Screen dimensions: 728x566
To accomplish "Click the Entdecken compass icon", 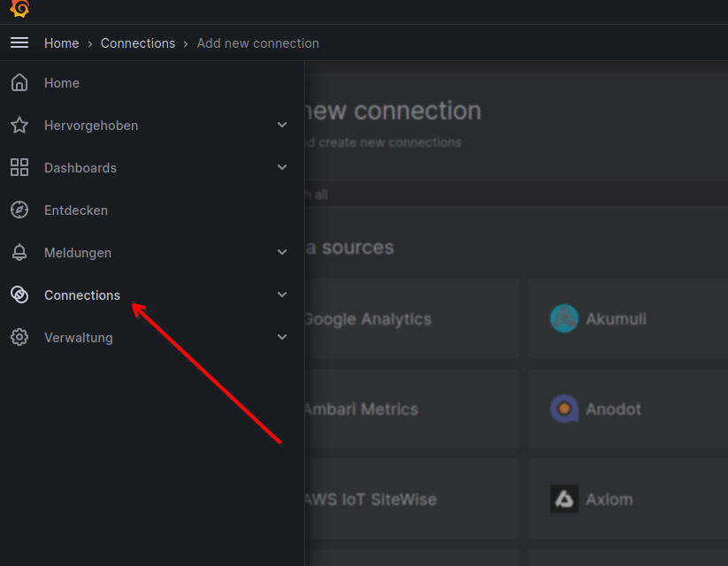I will tap(19, 210).
